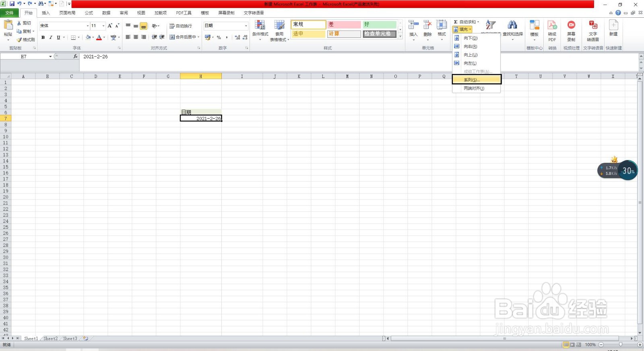Decrease font size with the small A icon
644x351 pixels.
point(117,26)
